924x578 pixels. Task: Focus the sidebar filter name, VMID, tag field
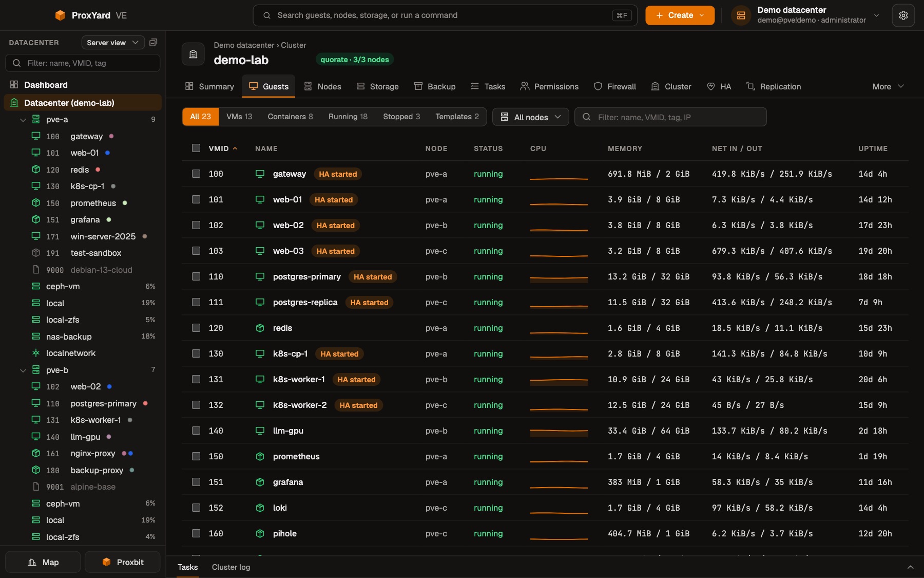[x=83, y=63]
